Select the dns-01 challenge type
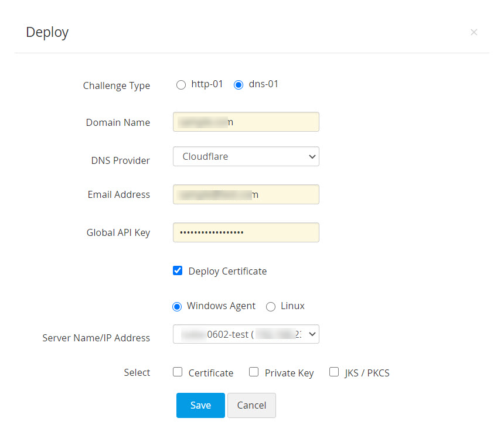The image size is (504, 442). [239, 84]
